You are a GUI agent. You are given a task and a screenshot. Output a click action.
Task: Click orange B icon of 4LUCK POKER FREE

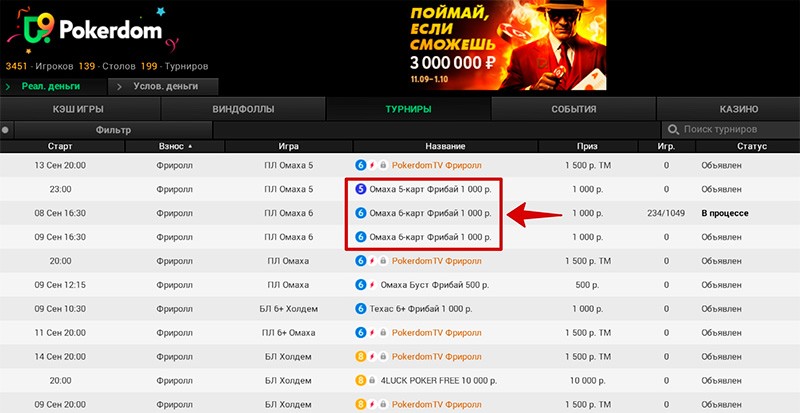[x=361, y=380]
